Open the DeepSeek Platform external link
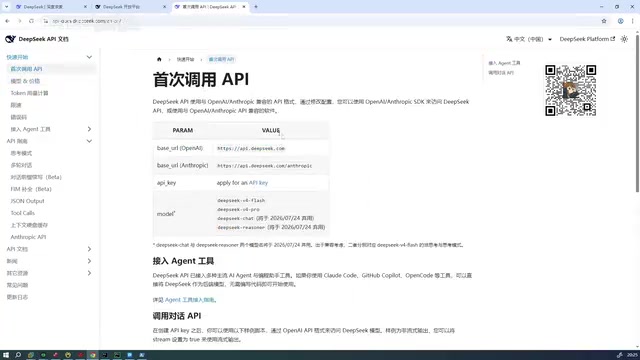The height and width of the screenshot is (360, 640). (x=587, y=39)
